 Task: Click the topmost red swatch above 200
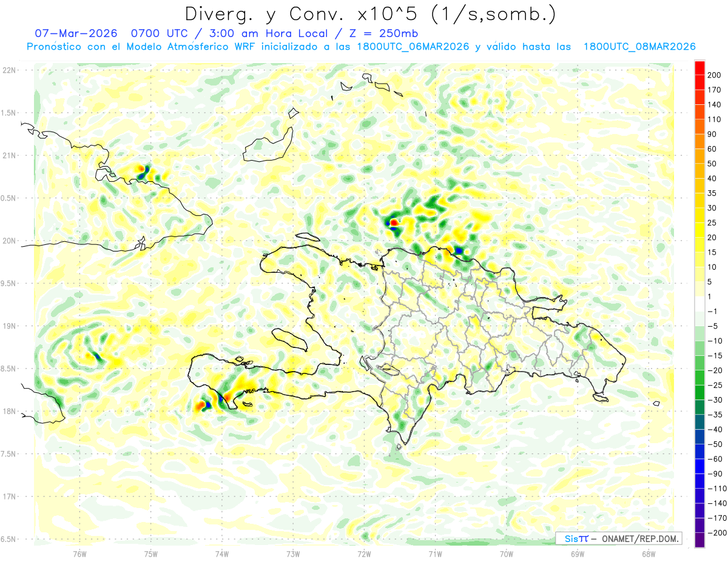pos(699,68)
